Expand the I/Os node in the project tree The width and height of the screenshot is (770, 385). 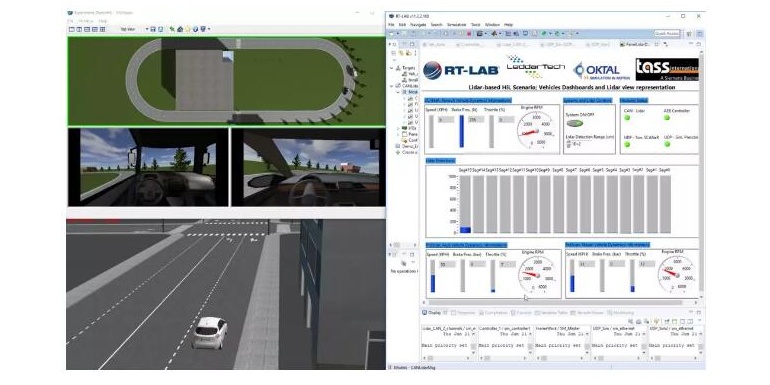pos(398,128)
